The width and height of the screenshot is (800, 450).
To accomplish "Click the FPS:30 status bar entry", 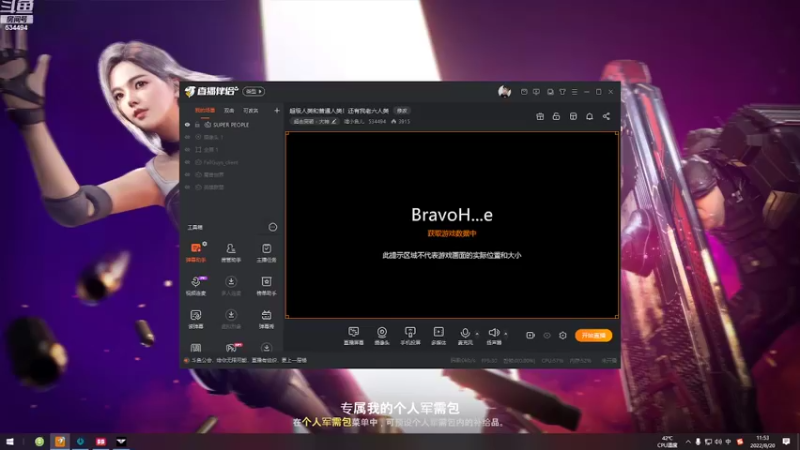I will click(489, 360).
